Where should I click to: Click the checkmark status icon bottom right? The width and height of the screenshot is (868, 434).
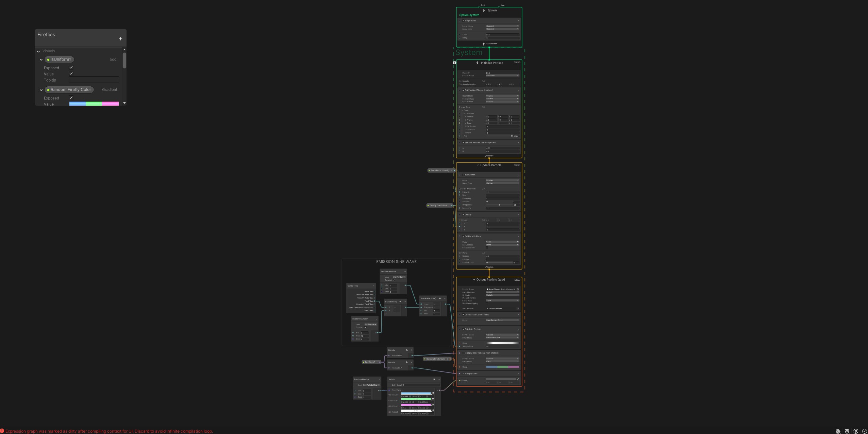tap(865, 431)
